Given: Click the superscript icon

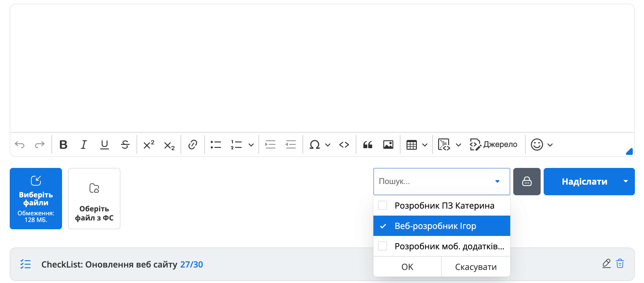Looking at the screenshot, I should tap(149, 145).
